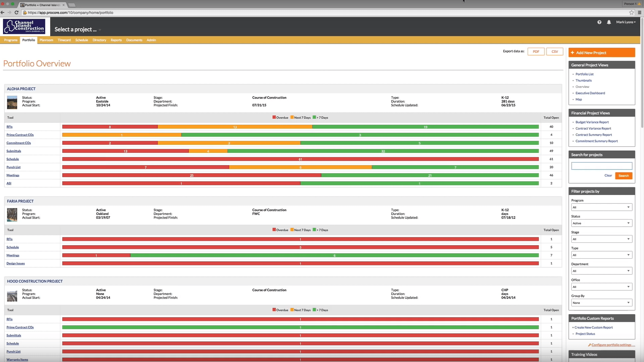The height and width of the screenshot is (362, 644).
Task: Expand the Mark Lyons user menu
Action: coord(625,22)
